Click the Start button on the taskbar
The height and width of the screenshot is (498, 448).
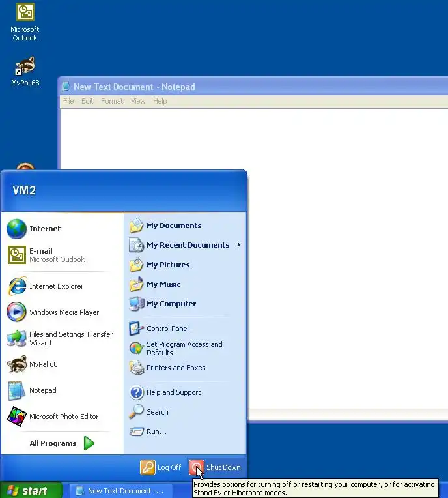coord(31,490)
